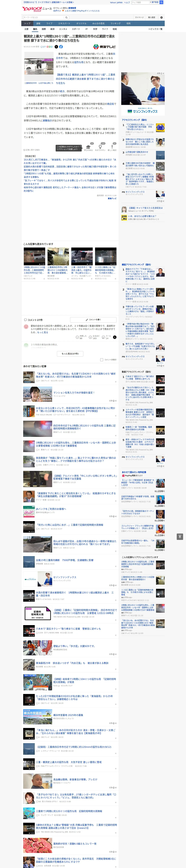
Task: Click the コメントを書く button
Action: coord(93,319)
